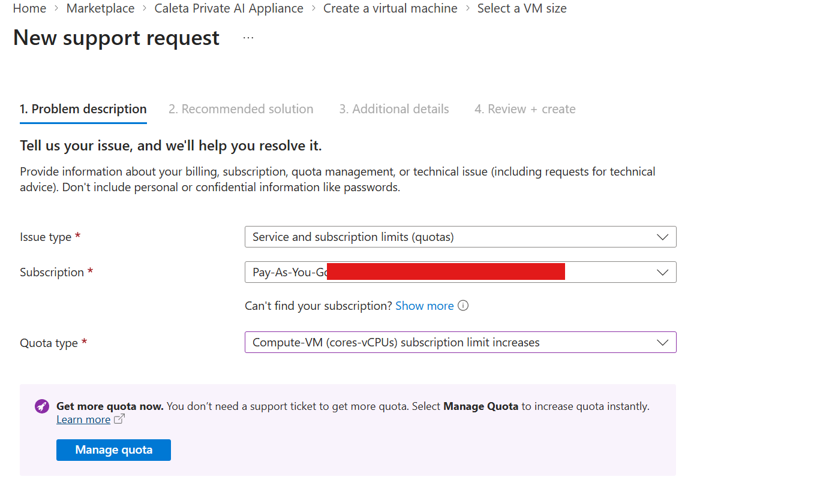Go to Home in breadcrumb
Viewport: 817px width, 504px height.
tap(29, 8)
